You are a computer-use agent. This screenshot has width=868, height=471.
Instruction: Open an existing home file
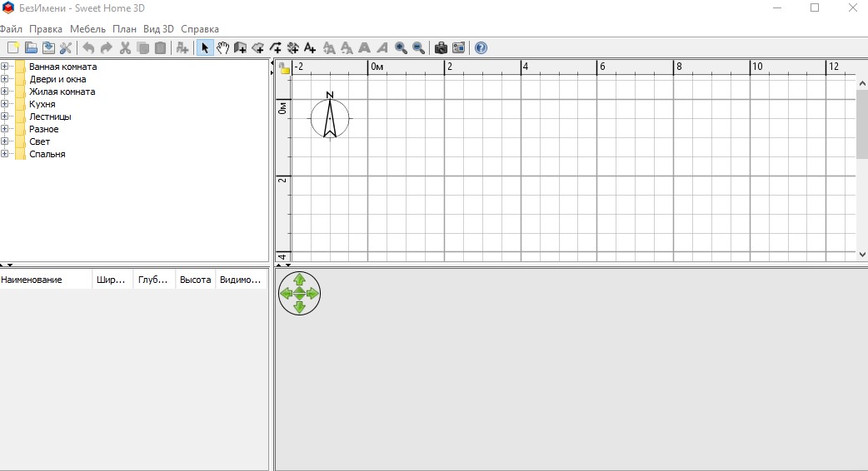(x=31, y=48)
